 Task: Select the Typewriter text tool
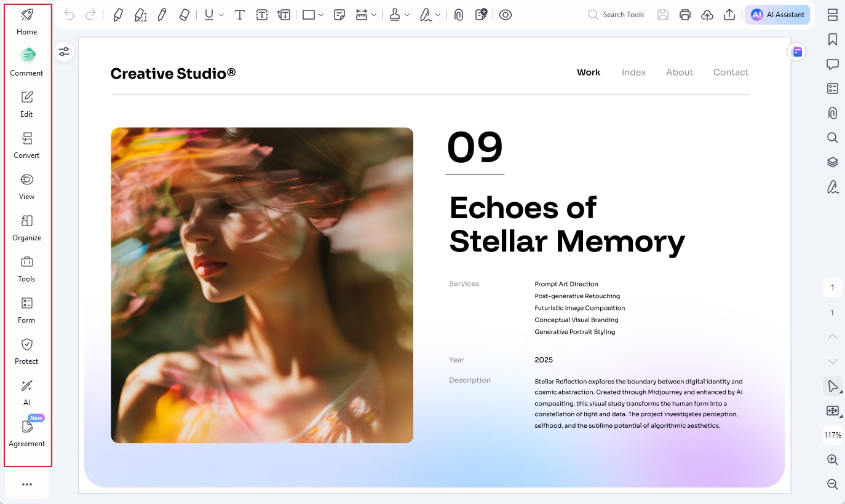(240, 15)
